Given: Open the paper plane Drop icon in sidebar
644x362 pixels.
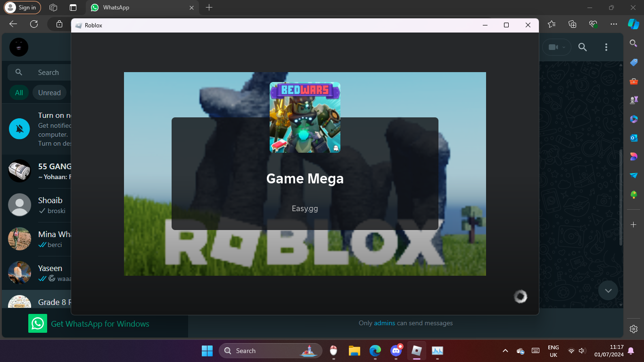Looking at the screenshot, I should [634, 175].
